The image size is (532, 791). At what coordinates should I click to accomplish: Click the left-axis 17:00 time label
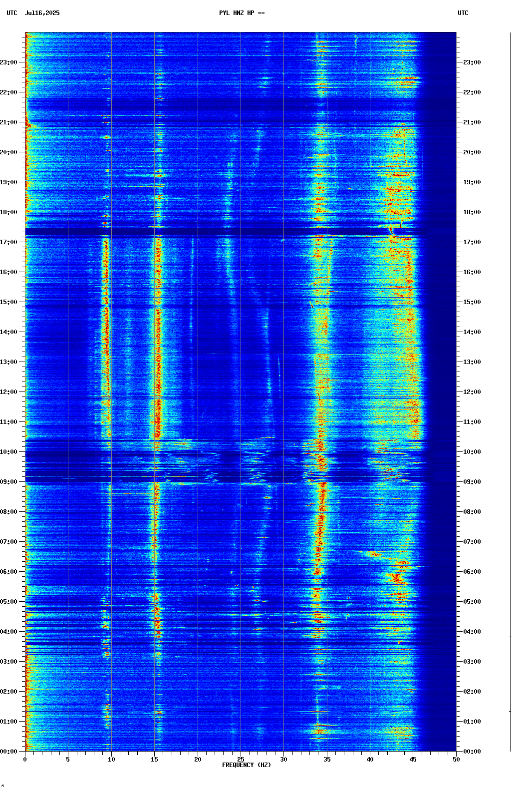pyautogui.click(x=8, y=242)
